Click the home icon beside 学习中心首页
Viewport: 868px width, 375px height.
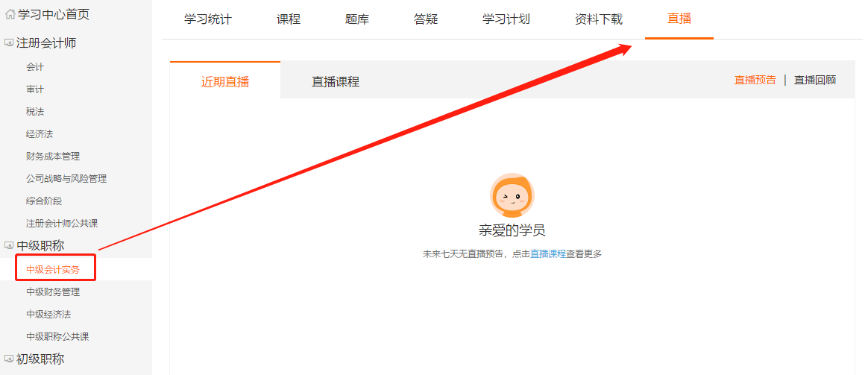pyautogui.click(x=10, y=15)
